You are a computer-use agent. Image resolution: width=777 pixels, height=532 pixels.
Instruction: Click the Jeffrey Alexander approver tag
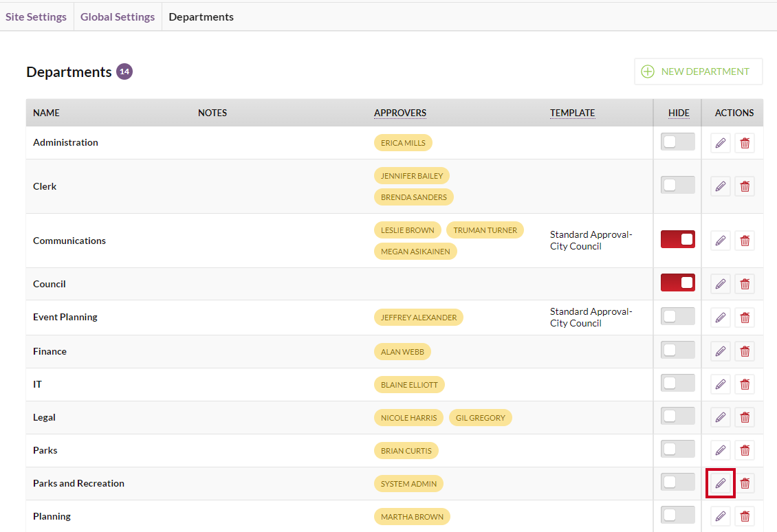419,318
